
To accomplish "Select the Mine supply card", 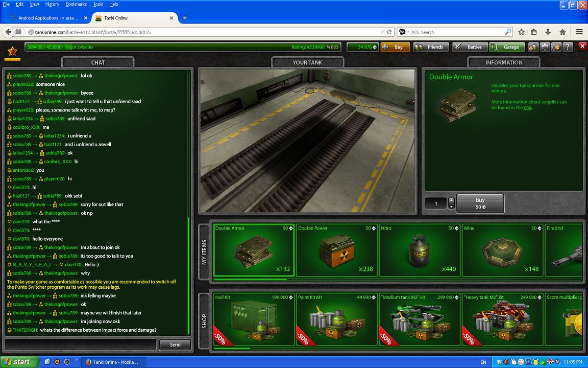I will pos(502,250).
